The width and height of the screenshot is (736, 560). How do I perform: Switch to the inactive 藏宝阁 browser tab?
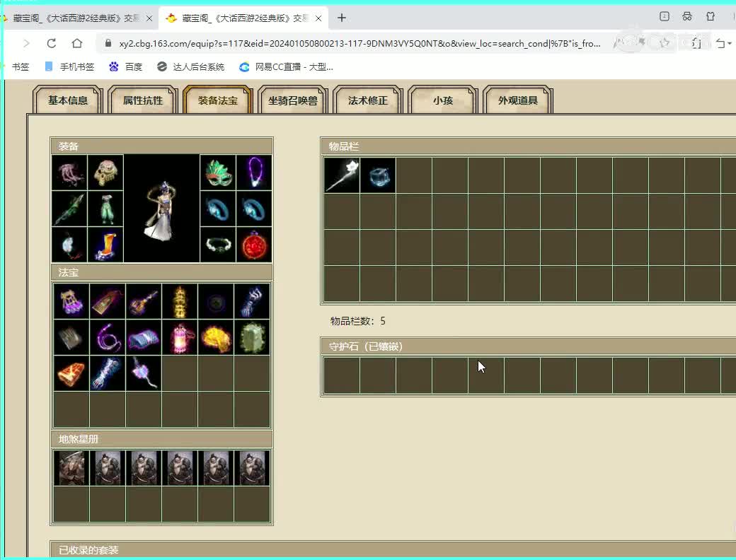(75, 18)
